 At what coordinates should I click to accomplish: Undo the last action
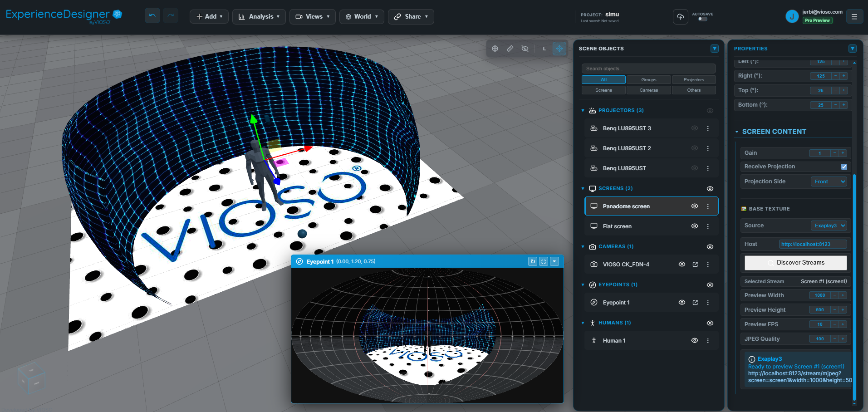click(152, 16)
